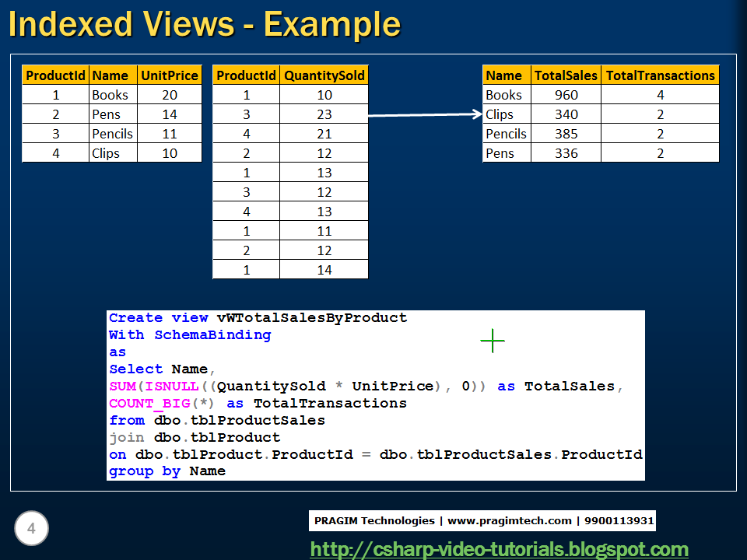Click the green crosshair marker on code block

tap(492, 341)
